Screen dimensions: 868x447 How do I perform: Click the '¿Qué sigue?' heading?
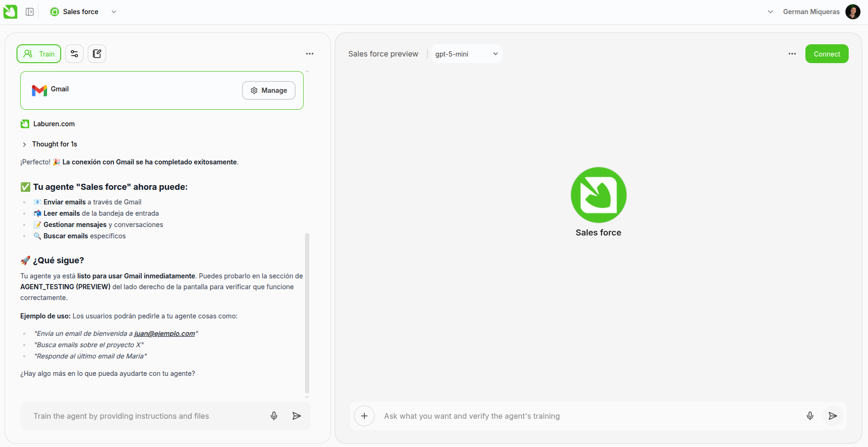(52, 260)
